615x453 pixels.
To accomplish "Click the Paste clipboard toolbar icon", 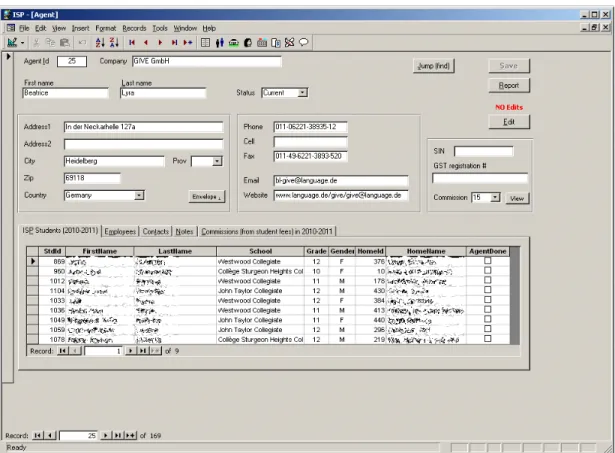I will pos(65,42).
